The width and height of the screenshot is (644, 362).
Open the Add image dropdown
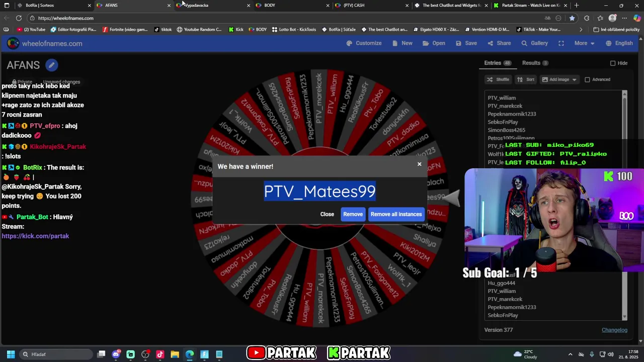click(x=559, y=79)
